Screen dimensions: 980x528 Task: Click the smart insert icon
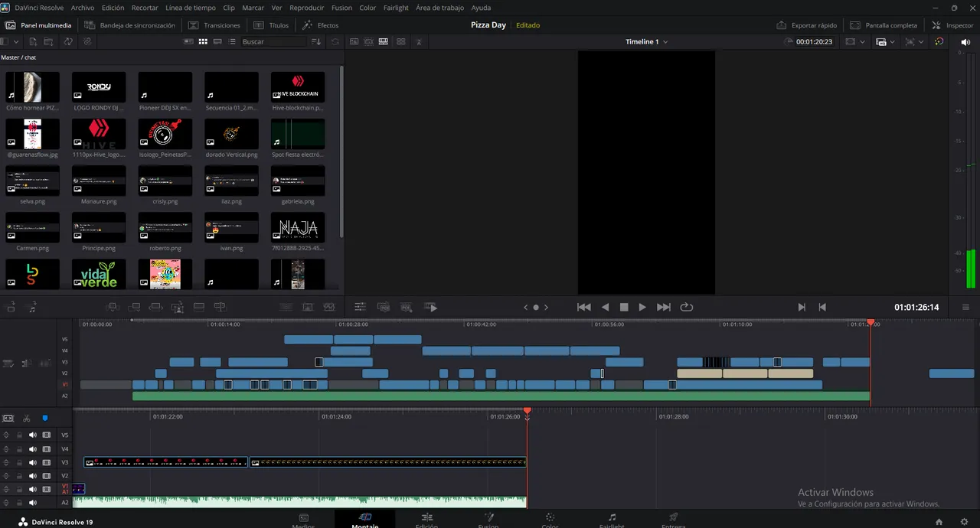point(113,307)
